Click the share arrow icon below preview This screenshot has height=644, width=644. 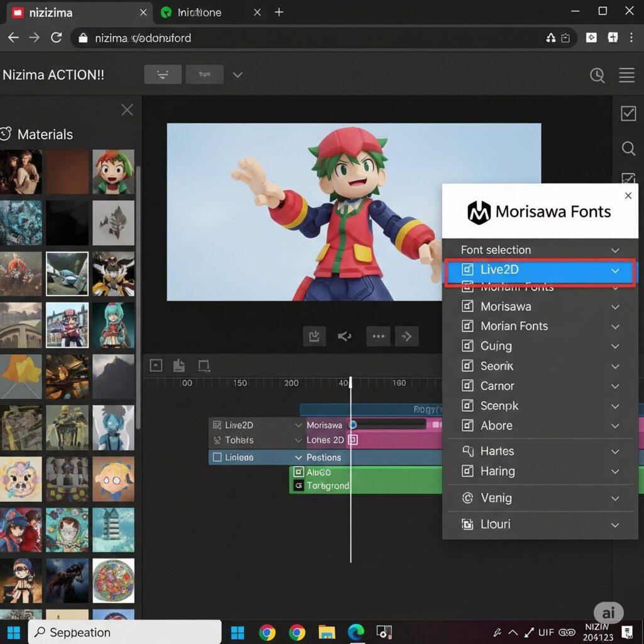click(x=344, y=336)
